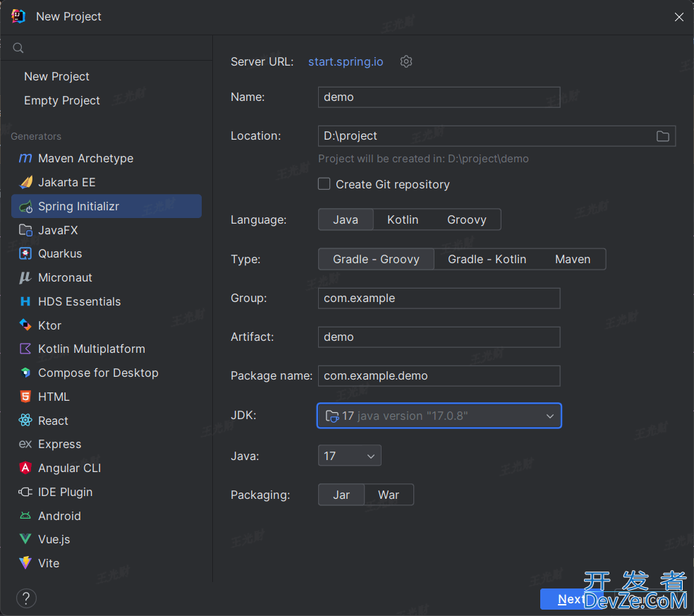
Task: Select the Angular CLI generator icon
Action: tap(25, 468)
